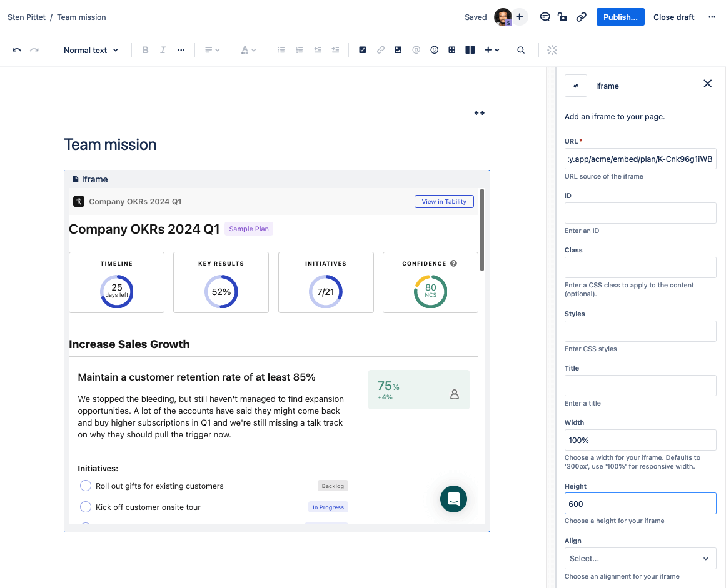726x588 pixels.
Task: Open the more actions menu next to Close draft
Action: point(712,17)
